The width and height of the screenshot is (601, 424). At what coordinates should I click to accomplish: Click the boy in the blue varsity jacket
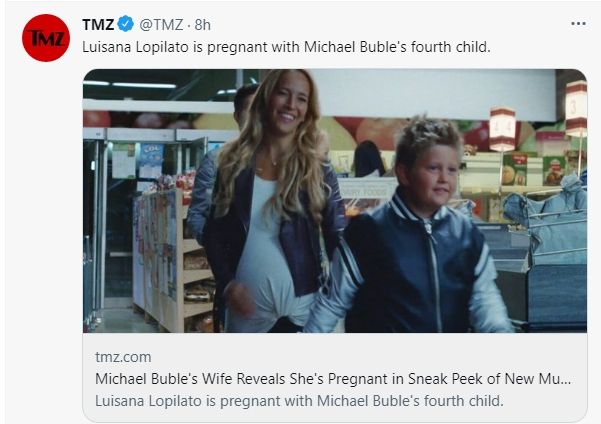(414, 228)
